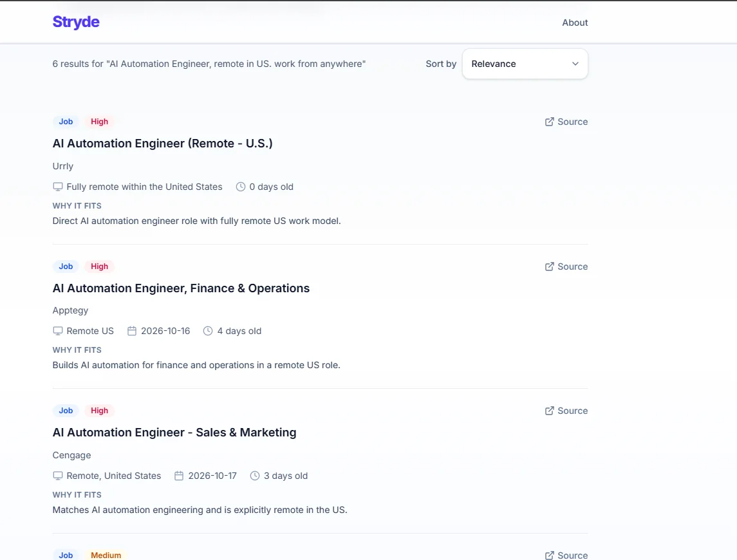Click the text Fully remote within the United States
Image resolution: width=737 pixels, height=560 pixels.
(x=144, y=187)
